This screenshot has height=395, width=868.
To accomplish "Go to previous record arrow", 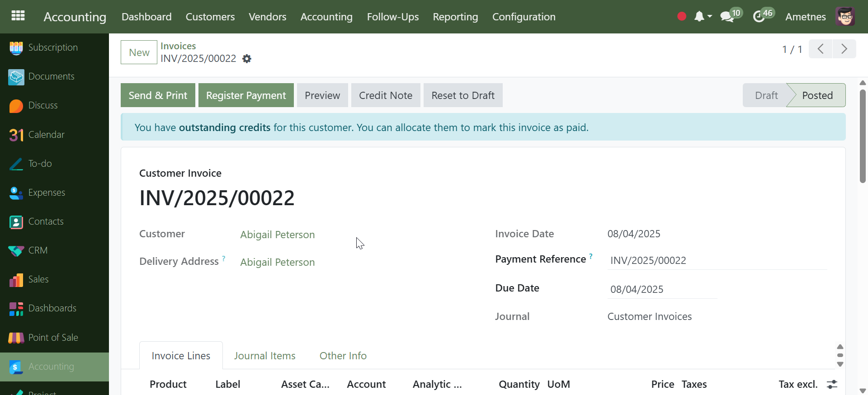I will click(821, 49).
